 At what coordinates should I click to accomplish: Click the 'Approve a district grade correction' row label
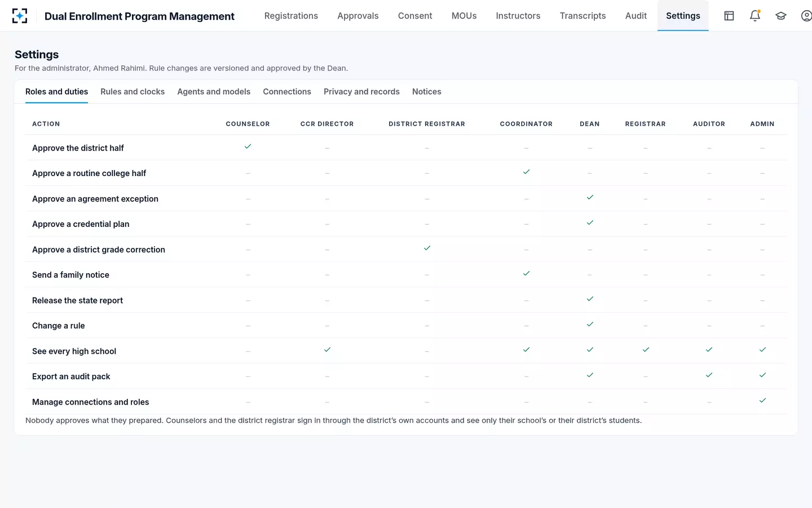point(99,249)
